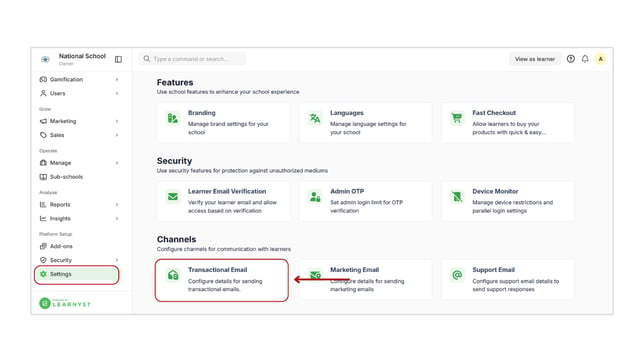
Task: Open the Device Monitor card title
Action: (495, 191)
